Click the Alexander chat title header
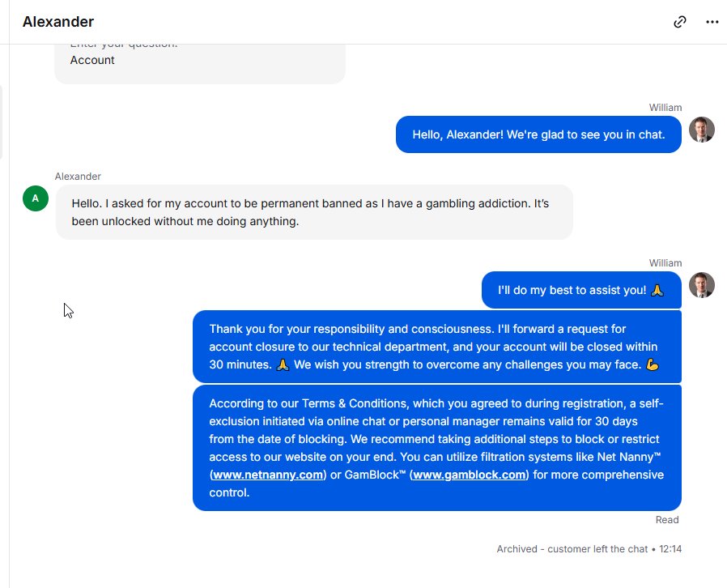The width and height of the screenshot is (727, 588). click(x=58, y=22)
